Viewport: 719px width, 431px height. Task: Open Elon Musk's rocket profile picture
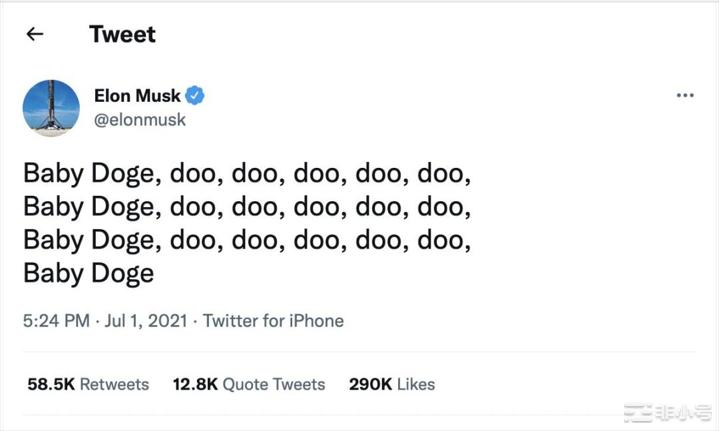51,108
